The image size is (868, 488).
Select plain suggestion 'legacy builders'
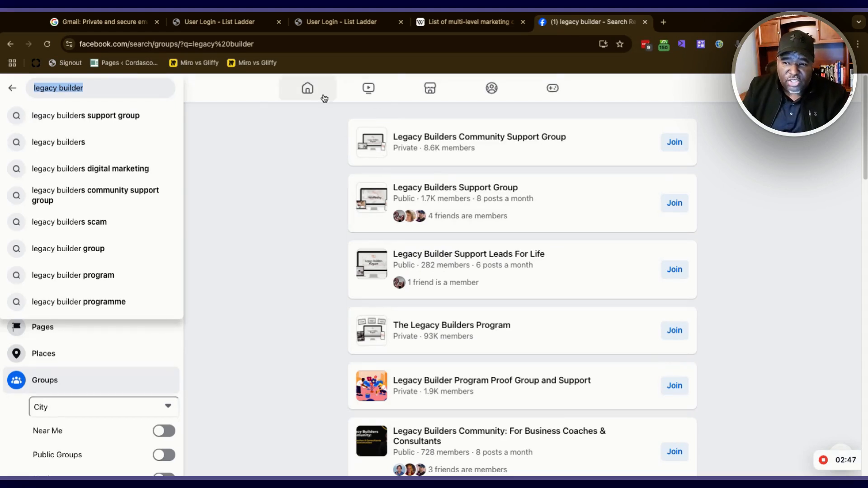[92, 142]
